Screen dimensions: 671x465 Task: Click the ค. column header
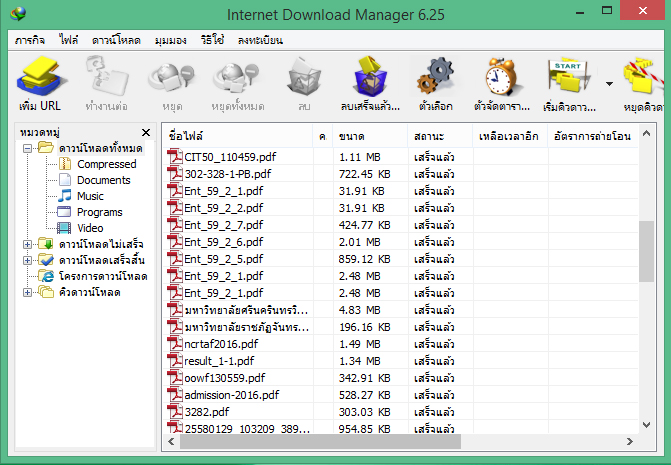[x=323, y=136]
